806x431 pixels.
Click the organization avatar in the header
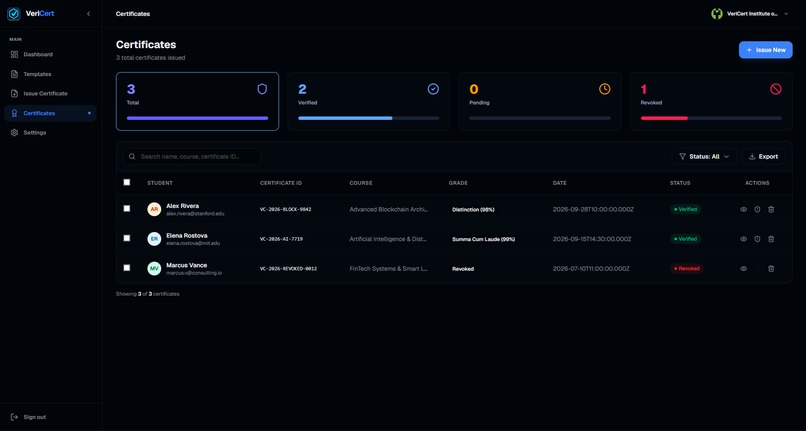(717, 14)
